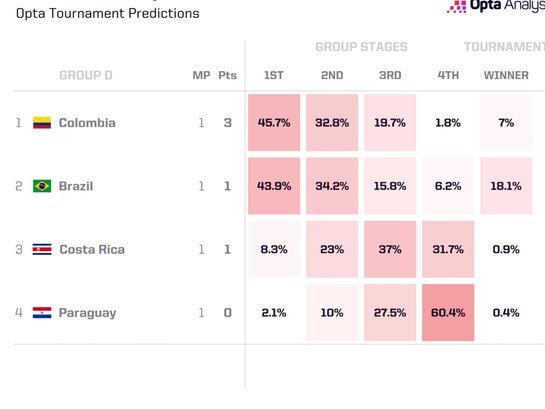Select the WINNER column header

506,75
